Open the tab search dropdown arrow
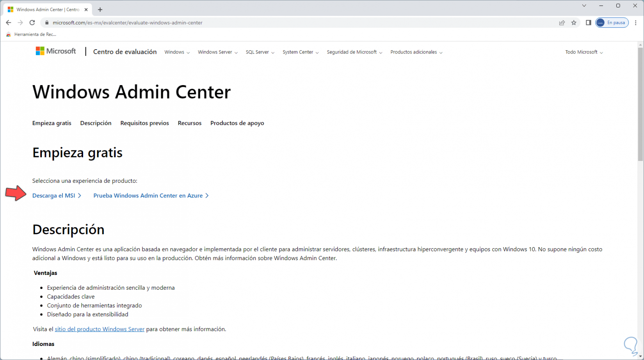Image resolution: width=644 pixels, height=360 pixels. (584, 5)
